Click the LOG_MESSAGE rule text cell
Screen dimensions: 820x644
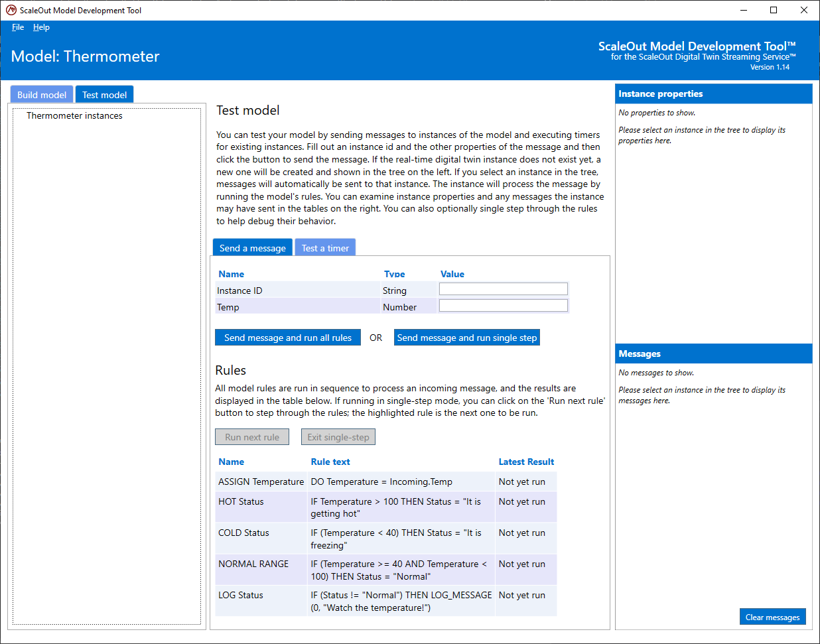pyautogui.click(x=401, y=601)
